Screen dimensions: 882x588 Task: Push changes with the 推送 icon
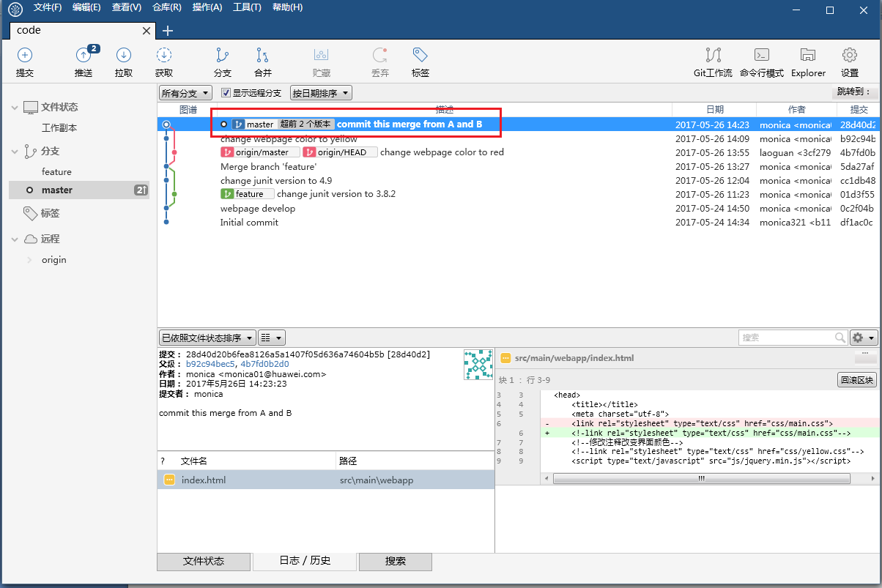point(84,56)
